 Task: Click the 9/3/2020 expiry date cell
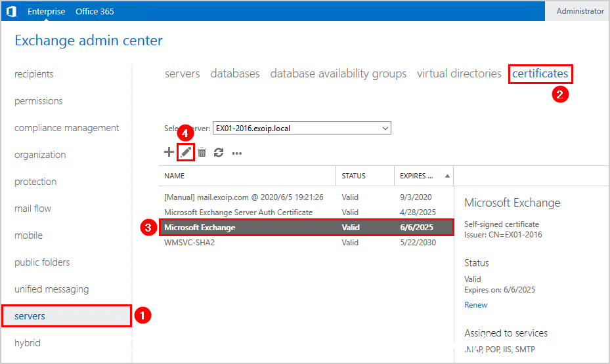click(416, 197)
